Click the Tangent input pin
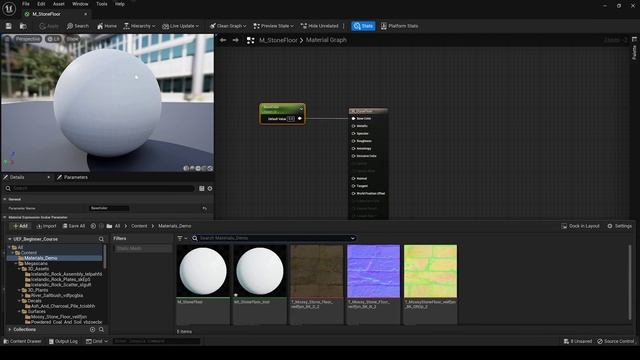 pyautogui.click(x=353, y=186)
